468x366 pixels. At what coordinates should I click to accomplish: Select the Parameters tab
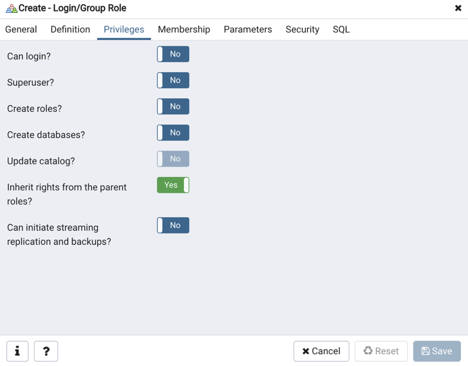click(x=248, y=29)
